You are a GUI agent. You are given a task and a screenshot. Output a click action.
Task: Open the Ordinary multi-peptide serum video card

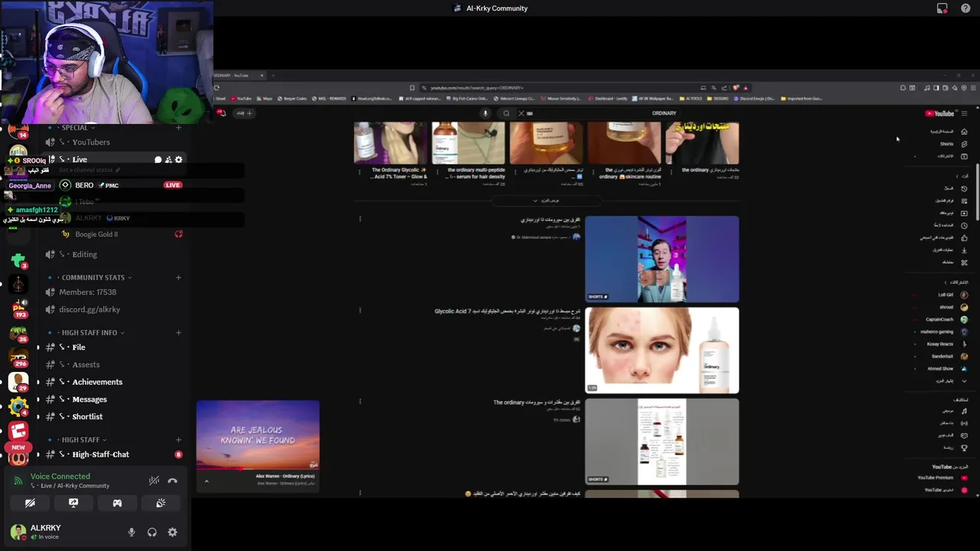click(x=468, y=153)
